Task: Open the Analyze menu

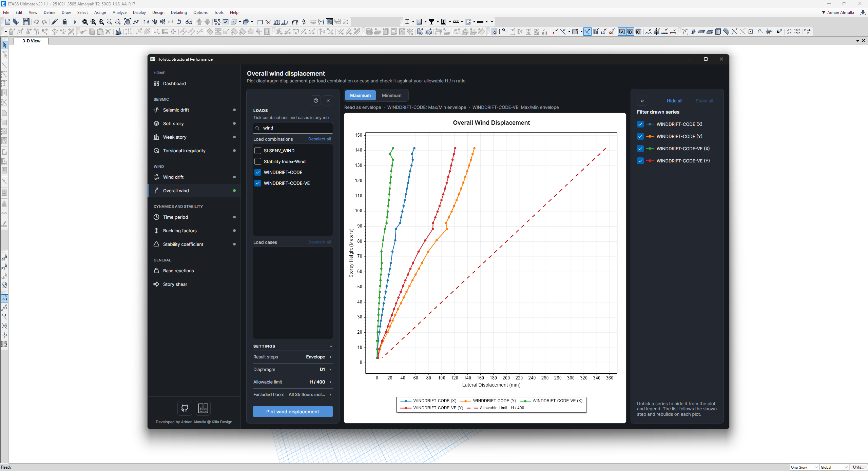Action: 119,13
